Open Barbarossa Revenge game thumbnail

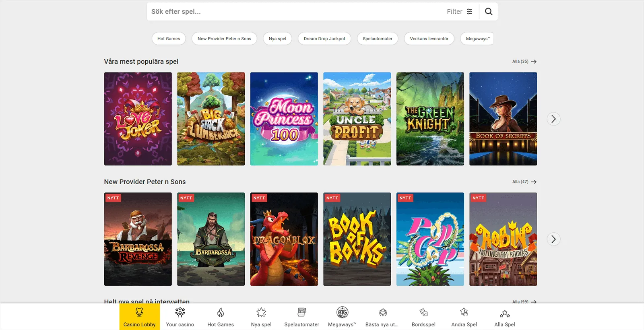click(x=138, y=239)
